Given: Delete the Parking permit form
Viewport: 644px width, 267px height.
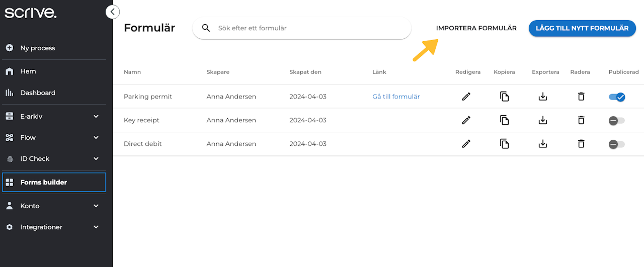Looking at the screenshot, I should pyautogui.click(x=581, y=97).
